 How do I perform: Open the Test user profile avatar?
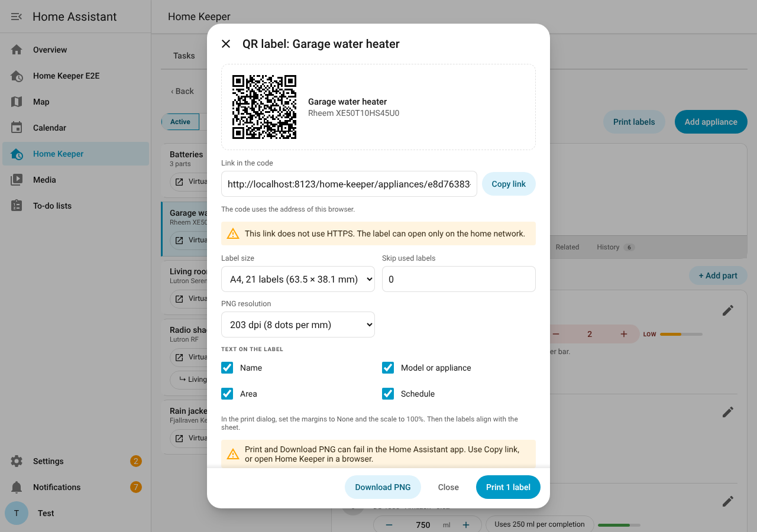click(17, 513)
